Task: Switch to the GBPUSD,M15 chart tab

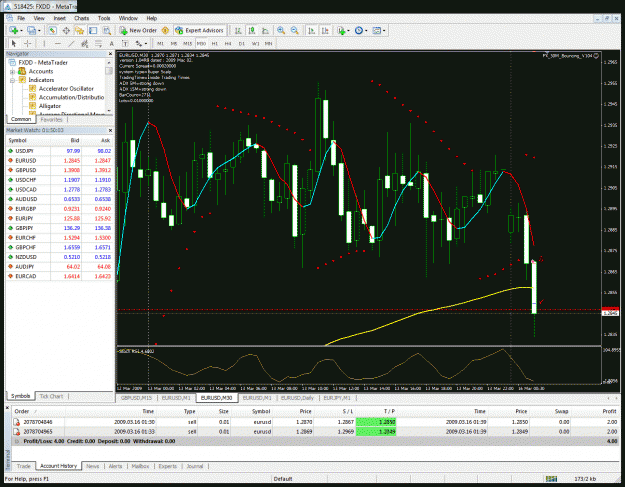Action: tap(136, 398)
